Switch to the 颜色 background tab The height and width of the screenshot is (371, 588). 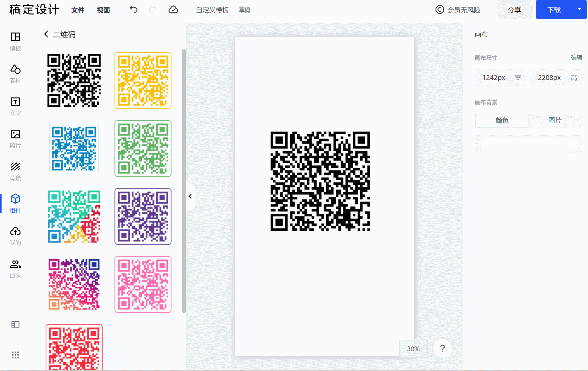coord(502,121)
